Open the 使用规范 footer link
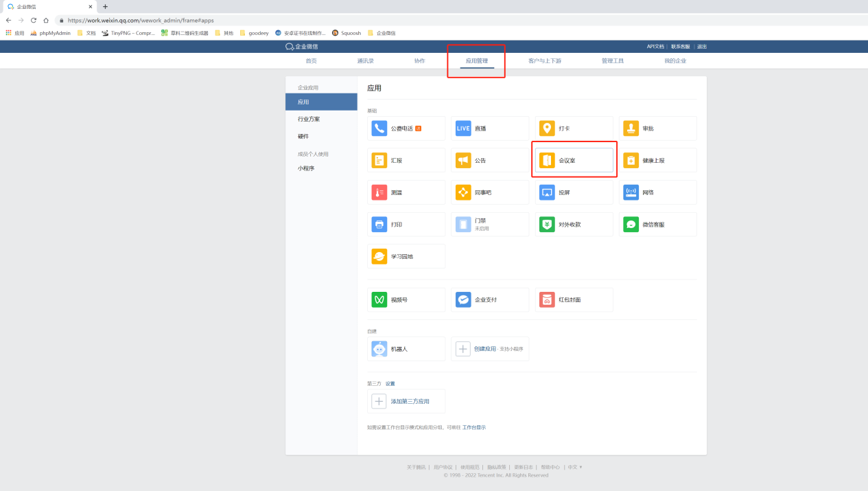 (470, 467)
